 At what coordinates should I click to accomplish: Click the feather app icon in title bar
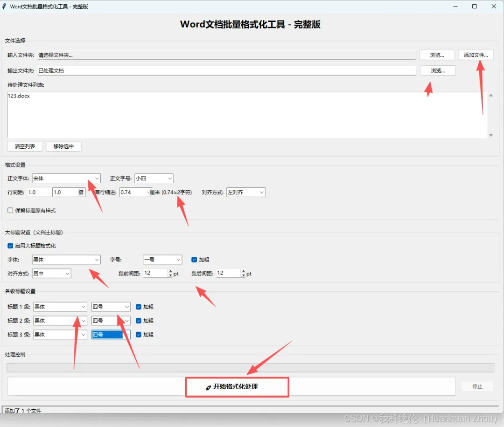[4, 6]
